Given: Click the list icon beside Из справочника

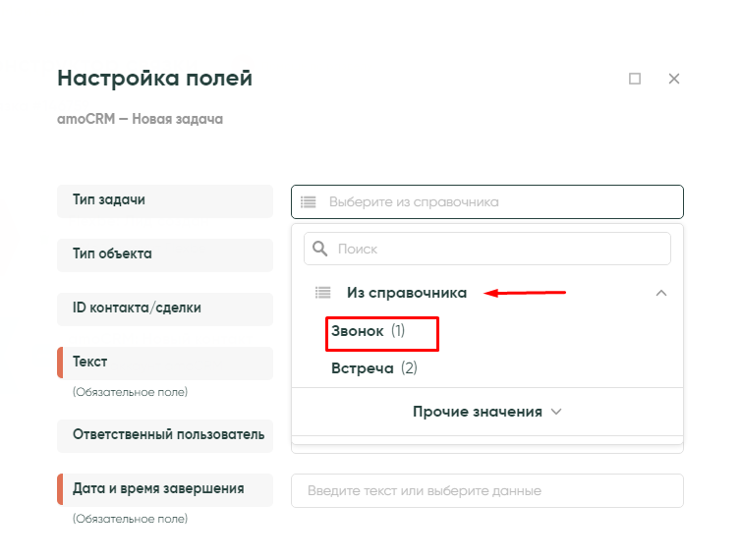Looking at the screenshot, I should coord(321,293).
